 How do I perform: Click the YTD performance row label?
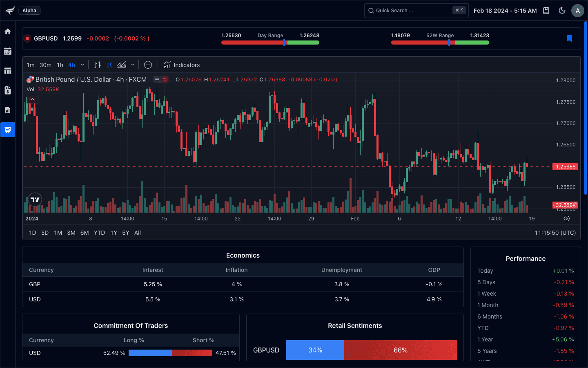[x=483, y=328]
